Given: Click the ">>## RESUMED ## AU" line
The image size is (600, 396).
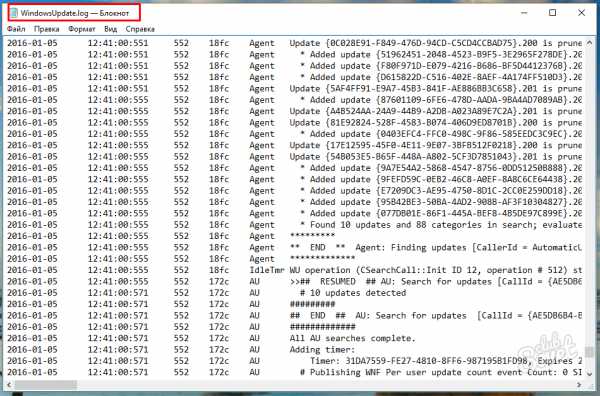Looking at the screenshot, I should [294, 282].
